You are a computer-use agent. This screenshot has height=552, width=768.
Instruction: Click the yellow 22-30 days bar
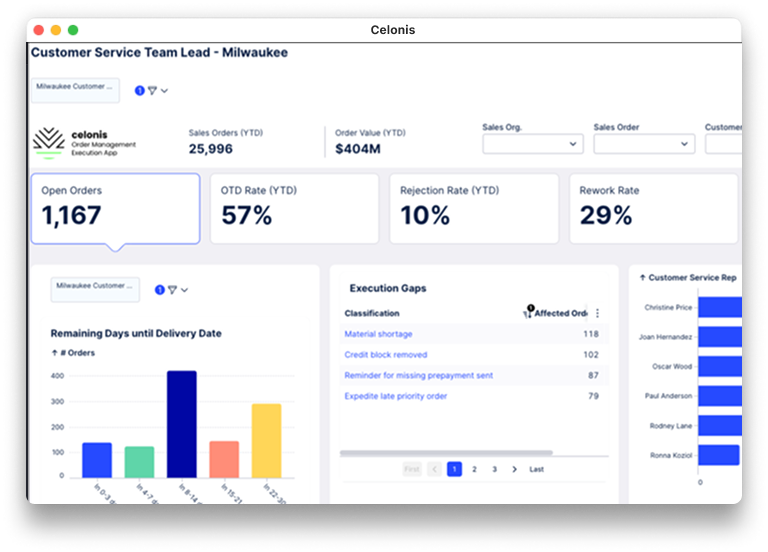tap(266, 441)
